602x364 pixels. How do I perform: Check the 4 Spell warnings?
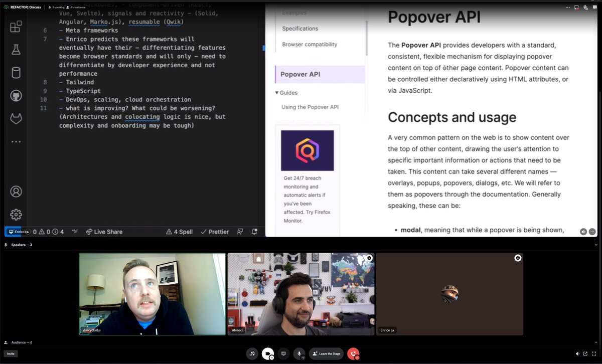(x=179, y=232)
